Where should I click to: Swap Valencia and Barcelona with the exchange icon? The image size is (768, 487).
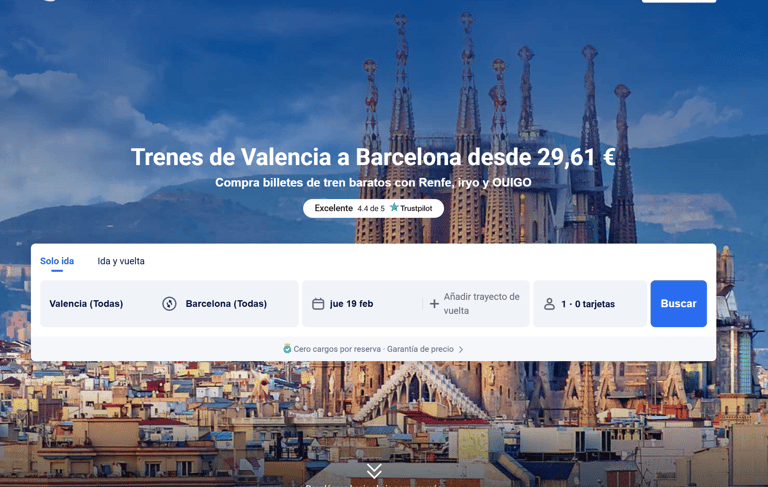[x=169, y=304]
